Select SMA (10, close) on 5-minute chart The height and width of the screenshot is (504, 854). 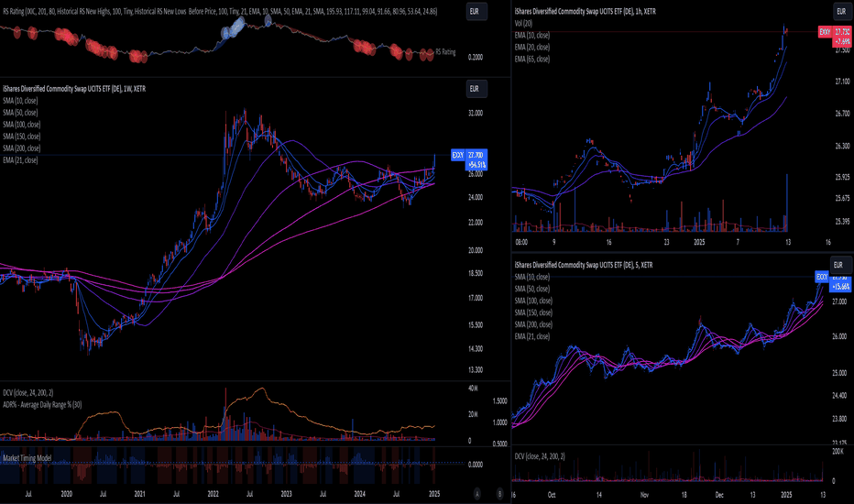(532, 278)
